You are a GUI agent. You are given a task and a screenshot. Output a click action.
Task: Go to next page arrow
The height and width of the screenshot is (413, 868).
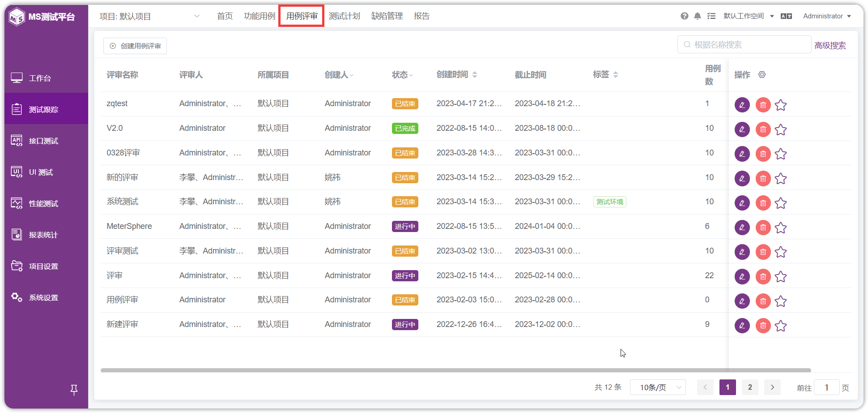[x=772, y=387]
